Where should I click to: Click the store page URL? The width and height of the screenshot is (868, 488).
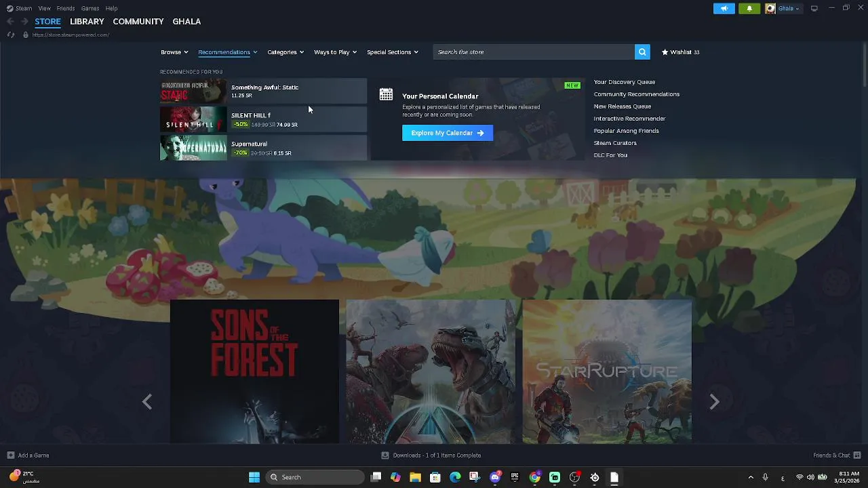pos(71,35)
